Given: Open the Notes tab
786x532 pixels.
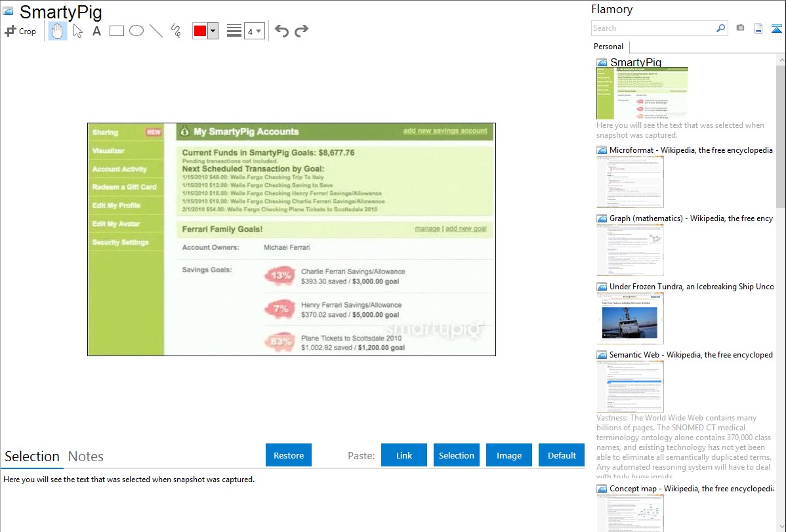Looking at the screenshot, I should [x=86, y=457].
